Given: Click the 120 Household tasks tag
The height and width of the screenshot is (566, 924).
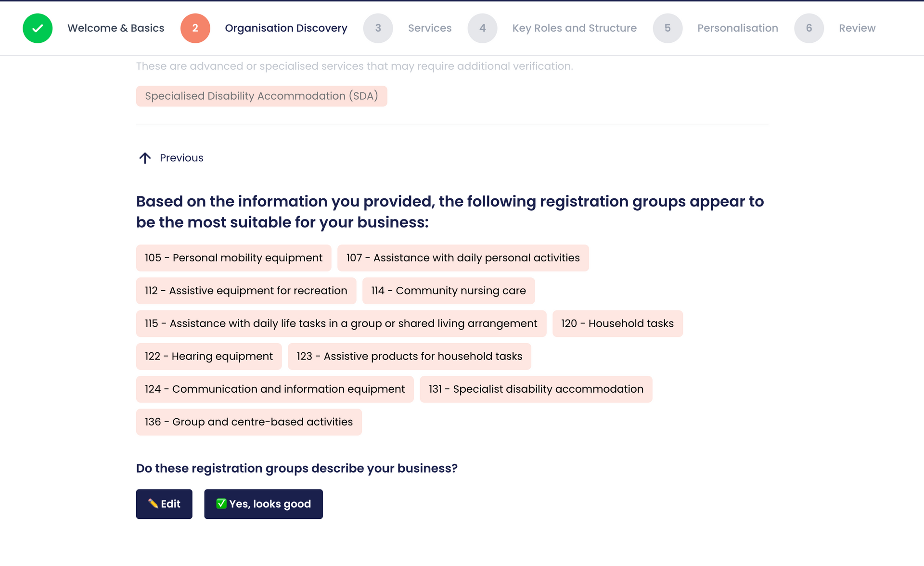Looking at the screenshot, I should pyautogui.click(x=617, y=323).
